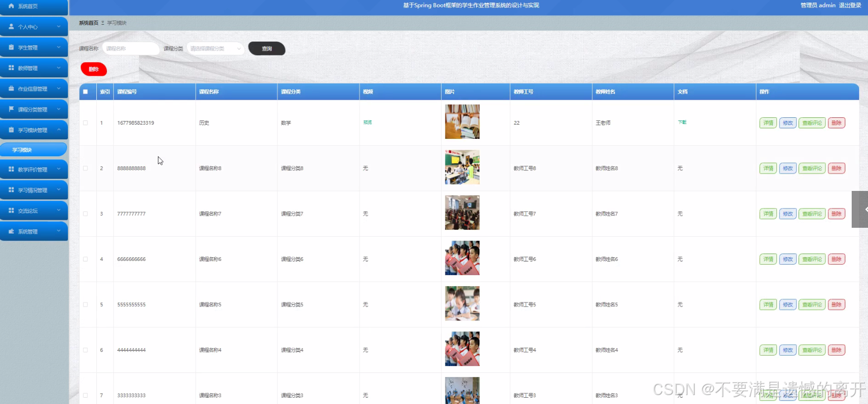Click the red batch 删除 button above table
Viewport: 868px width, 404px height.
click(x=94, y=69)
